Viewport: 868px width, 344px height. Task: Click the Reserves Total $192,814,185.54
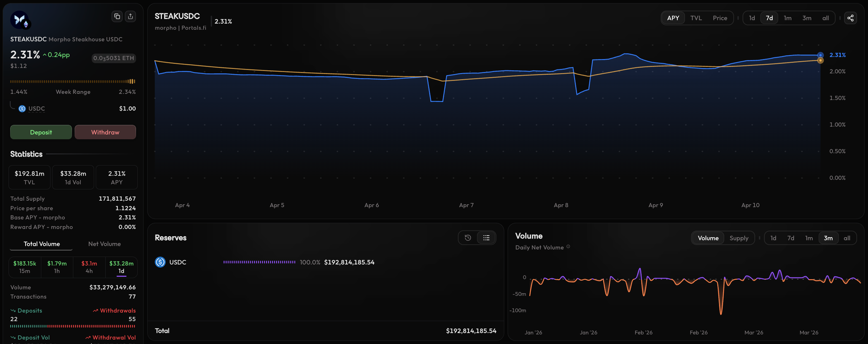point(471,331)
